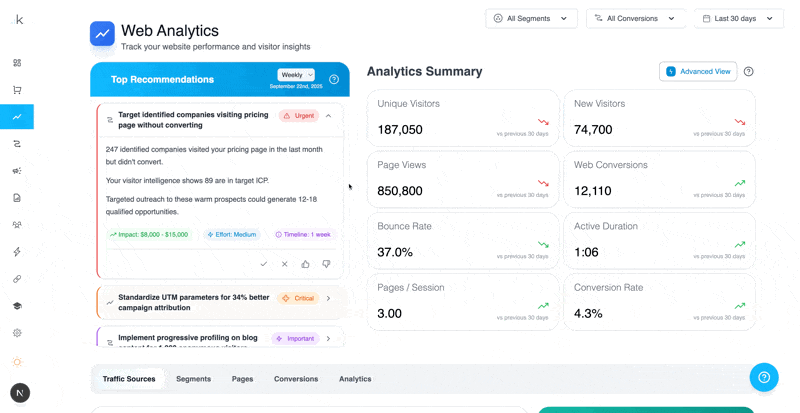800x413 pixels.
Task: Collapse the Urgent recommendation card
Action: click(x=328, y=116)
